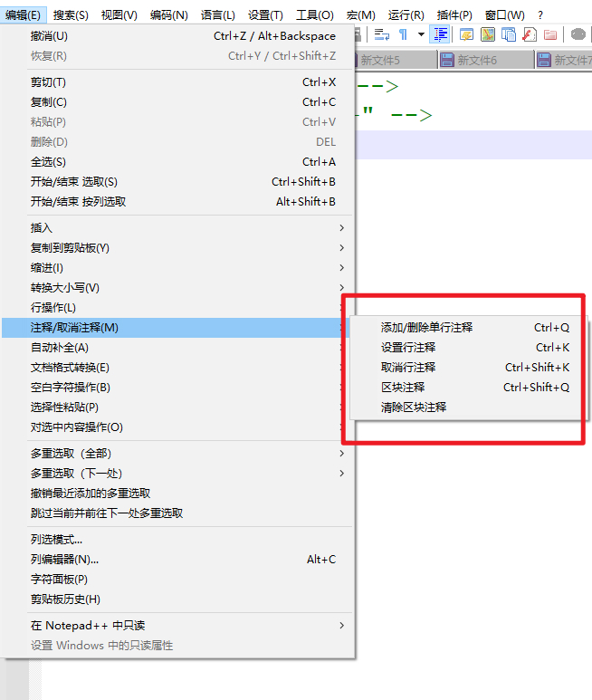This screenshot has height=700, width=592.
Task: Select 开始/结束 选取(S) entry
Action: click(177, 182)
